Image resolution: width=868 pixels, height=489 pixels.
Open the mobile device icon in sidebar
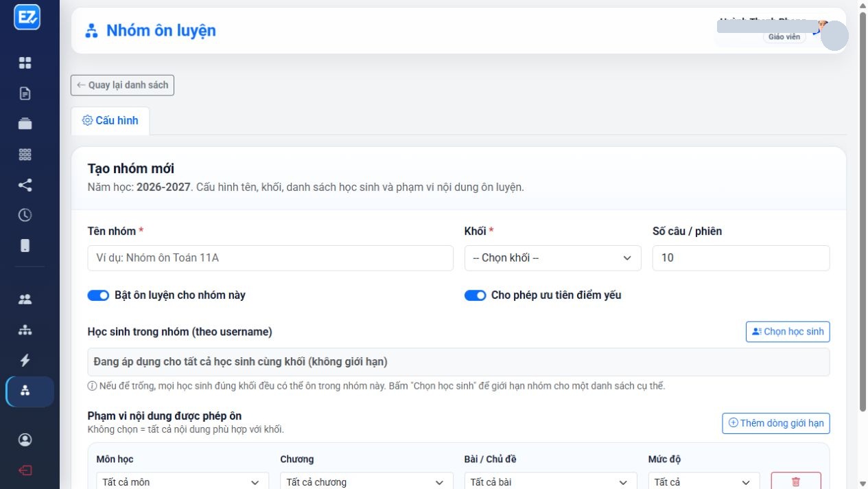pos(25,246)
